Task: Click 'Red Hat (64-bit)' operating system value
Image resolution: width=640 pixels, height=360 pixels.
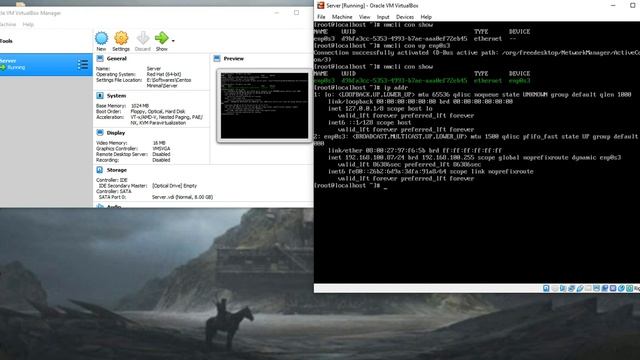Action: 164,74
